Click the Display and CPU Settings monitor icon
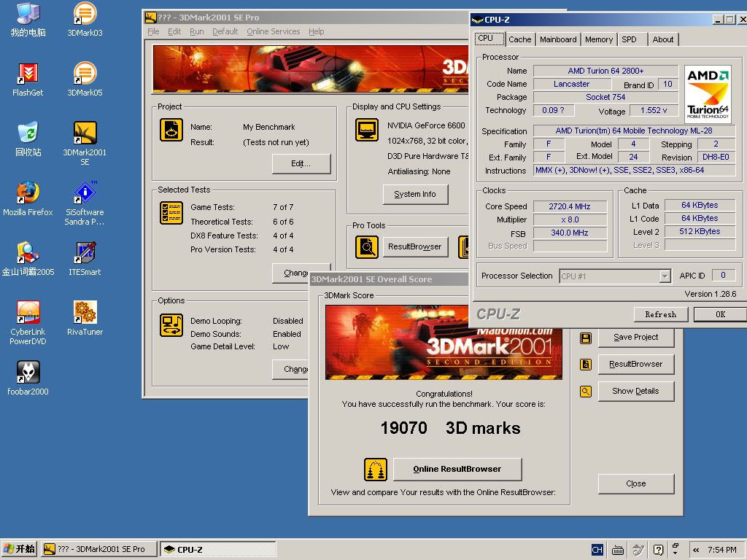This screenshot has height=560, width=747. [x=367, y=130]
